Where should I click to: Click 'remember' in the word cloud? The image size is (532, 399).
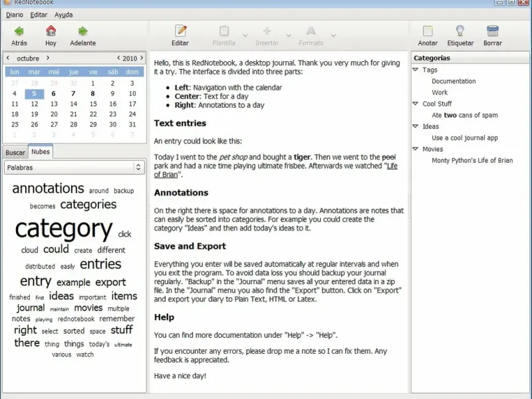[117, 319]
